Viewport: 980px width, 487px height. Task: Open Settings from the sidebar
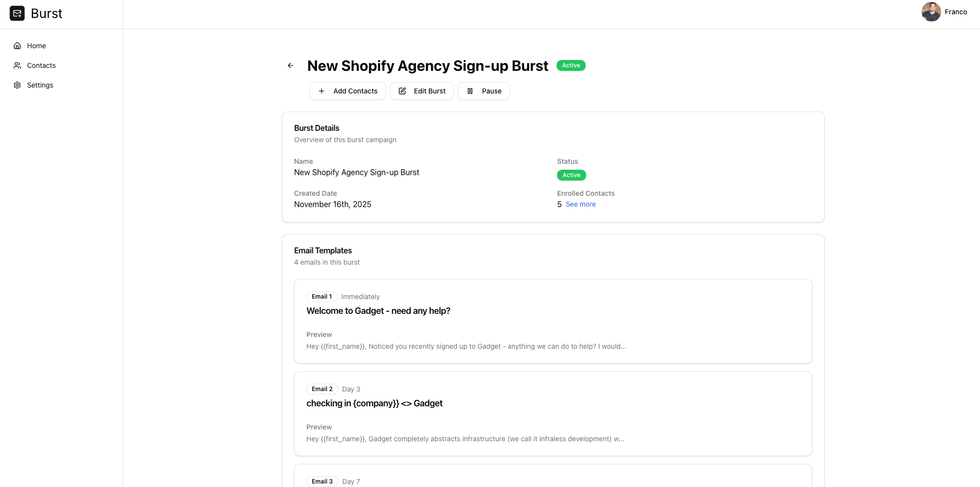[40, 85]
